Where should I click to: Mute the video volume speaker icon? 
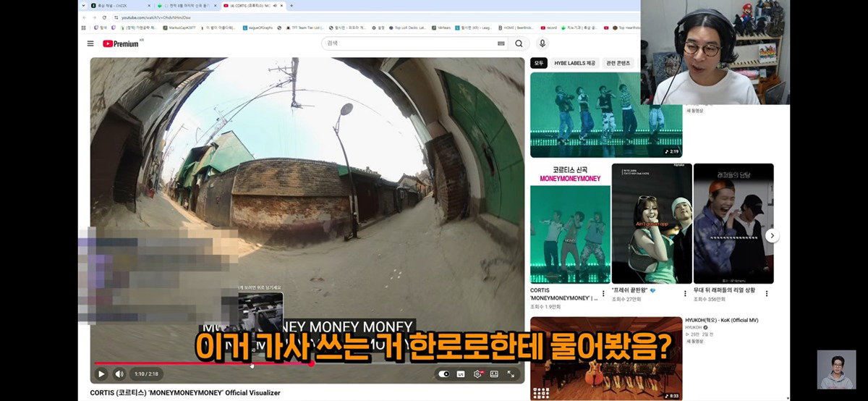click(119, 374)
